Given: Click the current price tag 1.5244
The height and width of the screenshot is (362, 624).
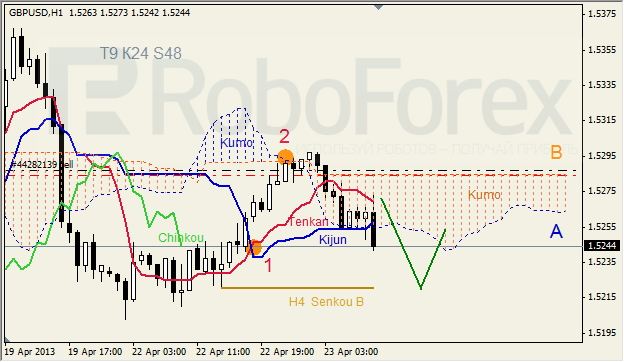Looking at the screenshot, I should [603, 246].
